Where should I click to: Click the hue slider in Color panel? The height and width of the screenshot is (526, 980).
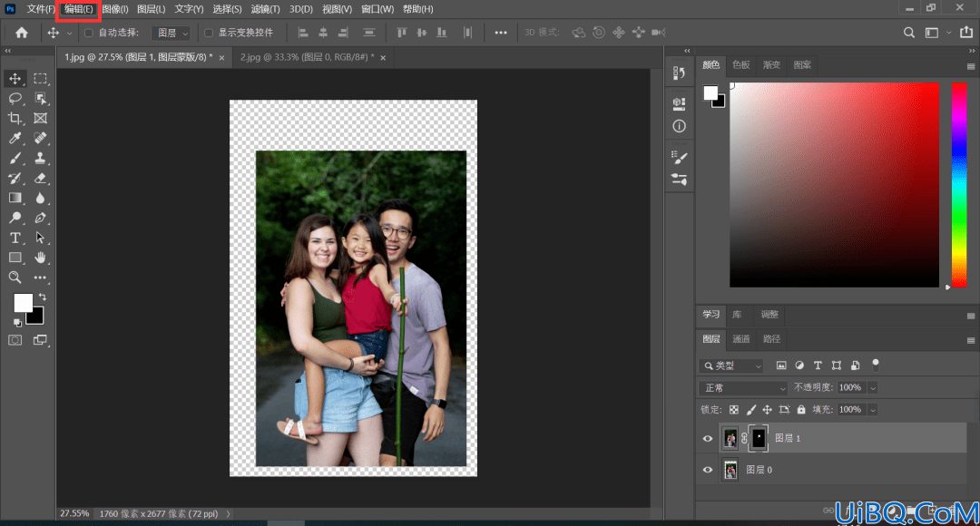pos(959,184)
